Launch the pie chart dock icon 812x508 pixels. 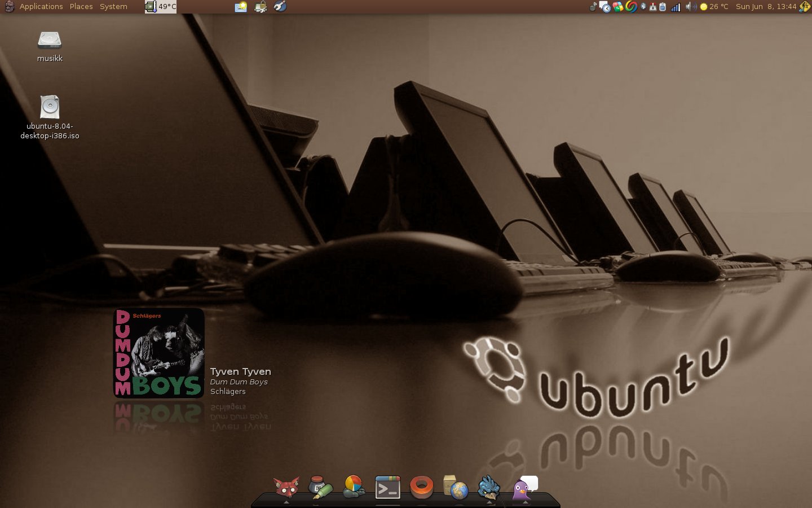tap(354, 487)
